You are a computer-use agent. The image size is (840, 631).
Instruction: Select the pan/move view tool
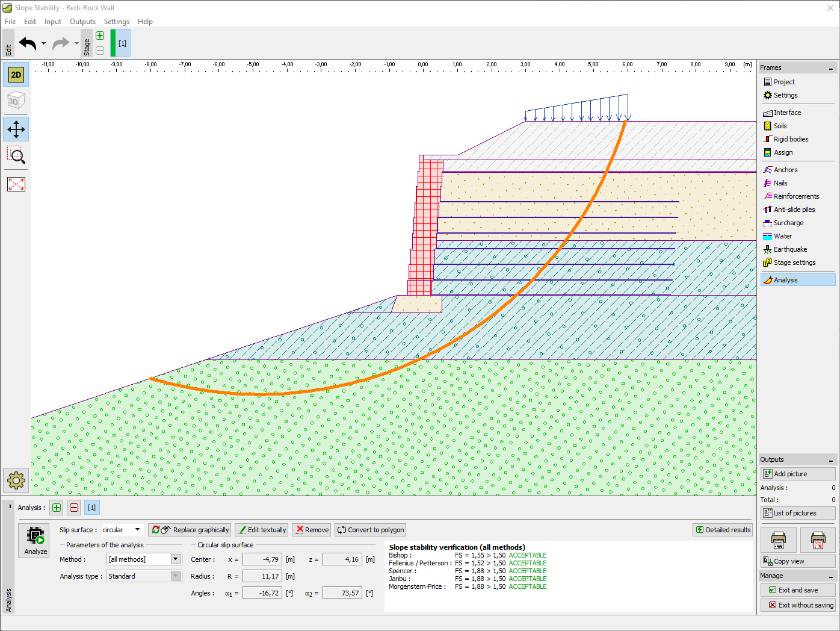point(16,129)
